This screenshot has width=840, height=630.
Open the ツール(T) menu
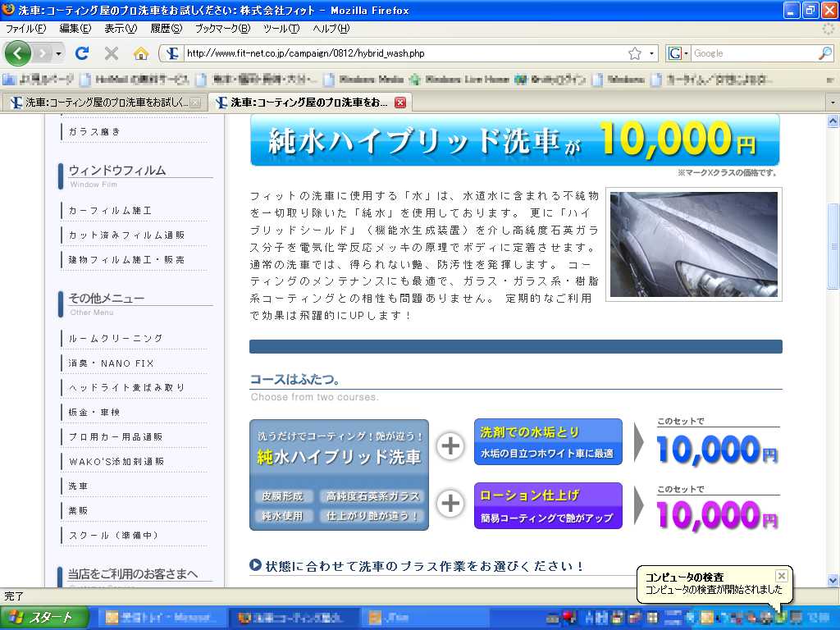coord(281,29)
